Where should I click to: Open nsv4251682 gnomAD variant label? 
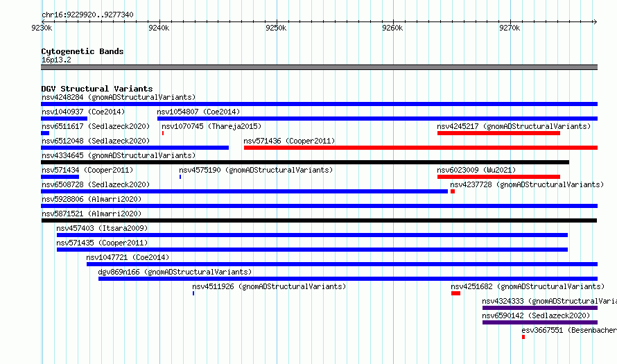click(x=528, y=286)
